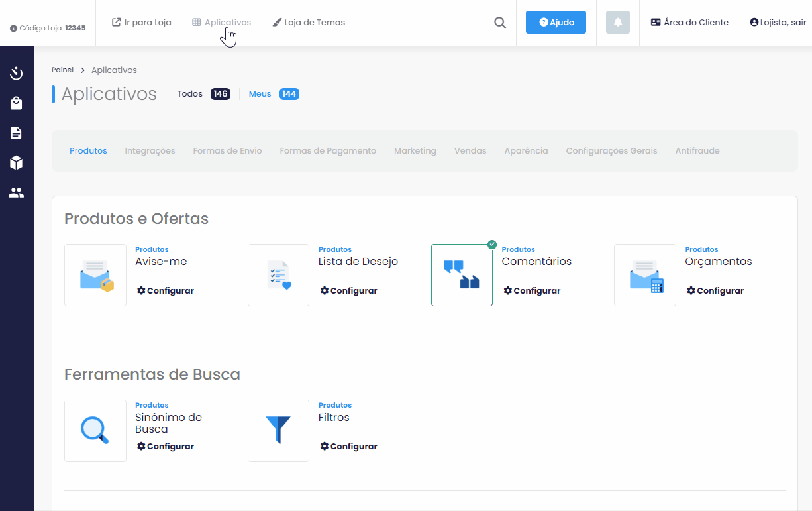Click the info icon beside Código Loja

pyautogui.click(x=13, y=28)
